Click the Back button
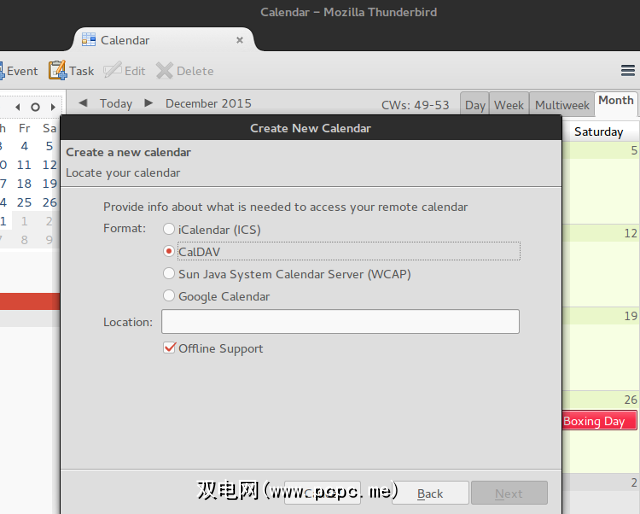Screen dimensions: 640x514 430,493
